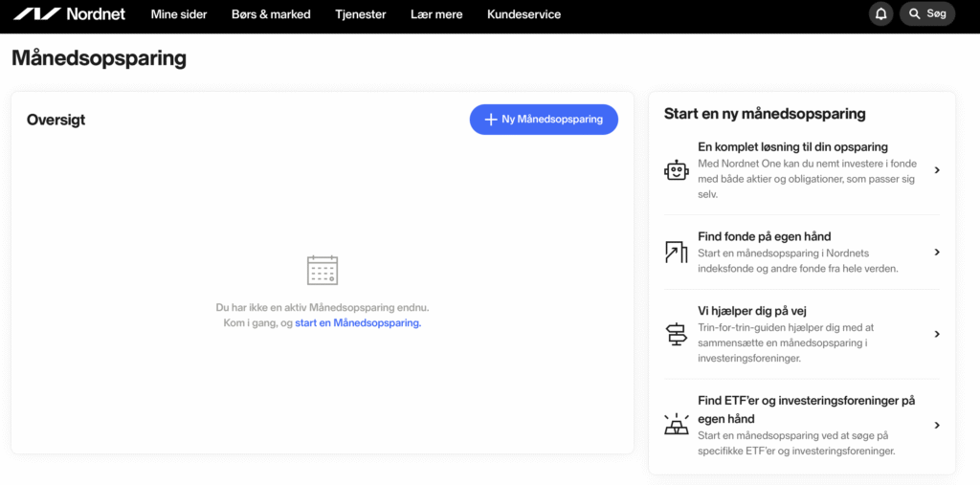
Task: Open the Børs & marked menu
Action: pyautogui.click(x=271, y=14)
